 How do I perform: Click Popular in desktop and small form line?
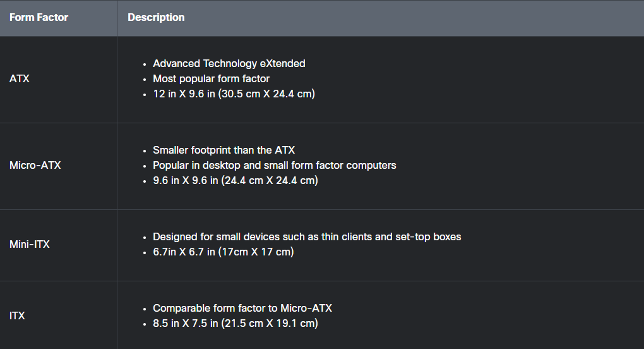click(275, 166)
